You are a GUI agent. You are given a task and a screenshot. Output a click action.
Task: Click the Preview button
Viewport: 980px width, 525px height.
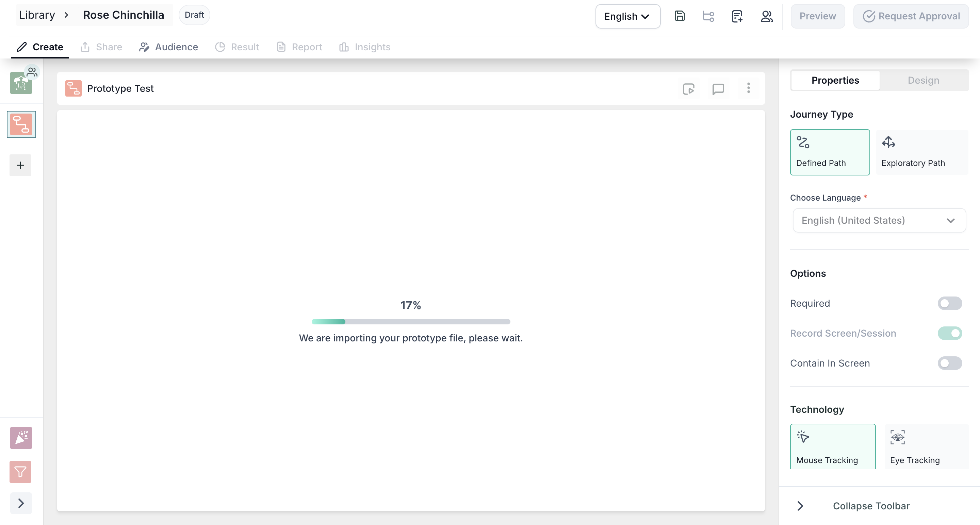click(818, 16)
